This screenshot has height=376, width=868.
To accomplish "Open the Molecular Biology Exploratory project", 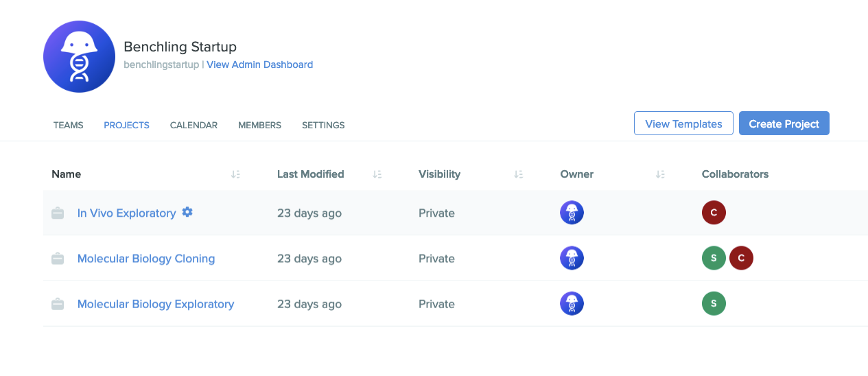I will 156,304.
